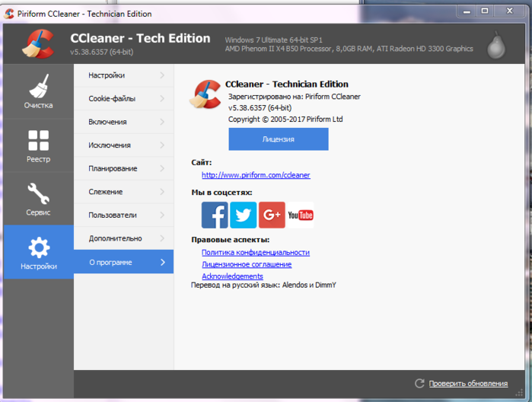Click chevron next to Исключения
The width and height of the screenshot is (532, 402).
(162, 145)
